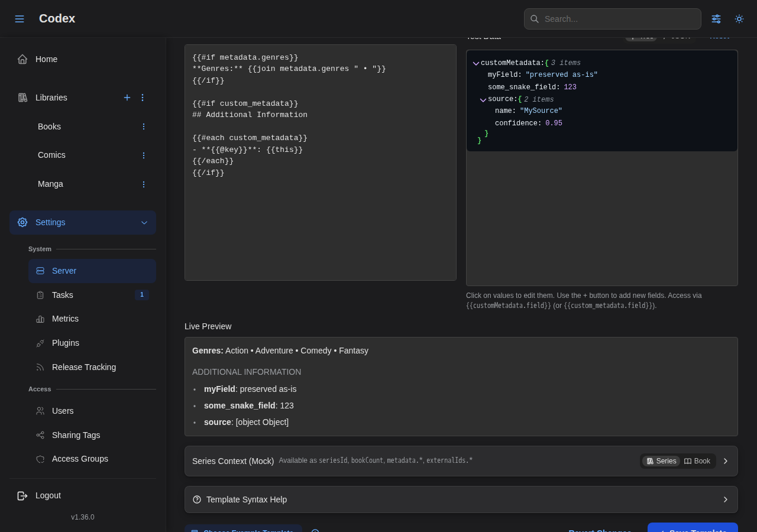Open the sliders filter settings icon
Viewport: 757px width, 532px height.
pos(716,19)
